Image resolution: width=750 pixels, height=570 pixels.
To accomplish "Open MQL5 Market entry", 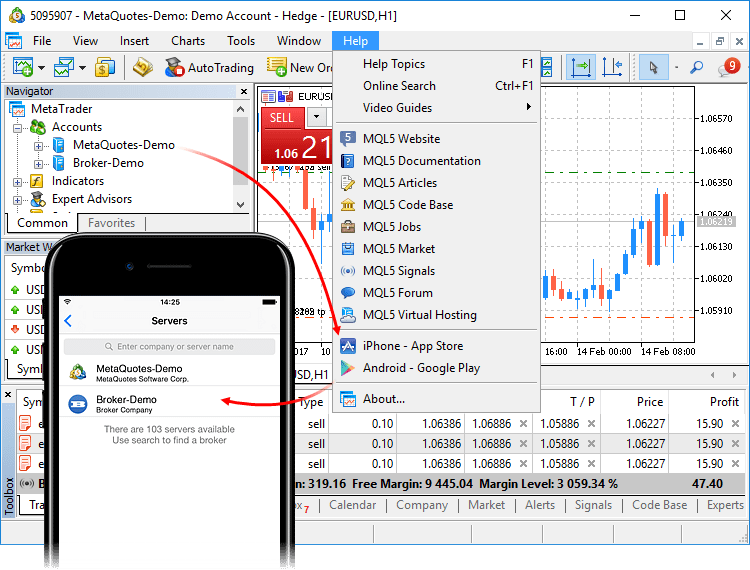I will click(437, 249).
